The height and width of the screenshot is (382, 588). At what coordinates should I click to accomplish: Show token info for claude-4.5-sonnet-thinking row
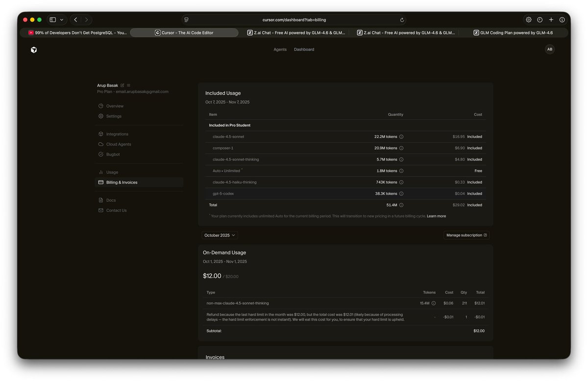pyautogui.click(x=401, y=159)
